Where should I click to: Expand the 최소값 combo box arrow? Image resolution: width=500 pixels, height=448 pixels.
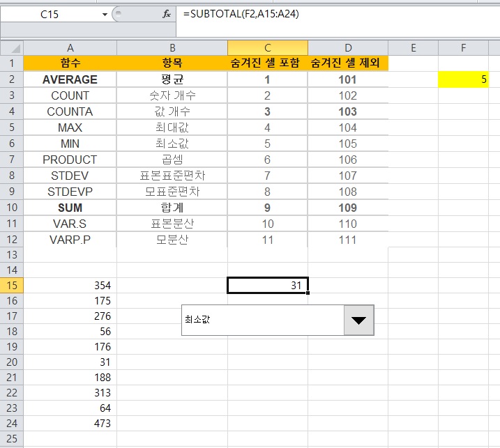tap(359, 320)
